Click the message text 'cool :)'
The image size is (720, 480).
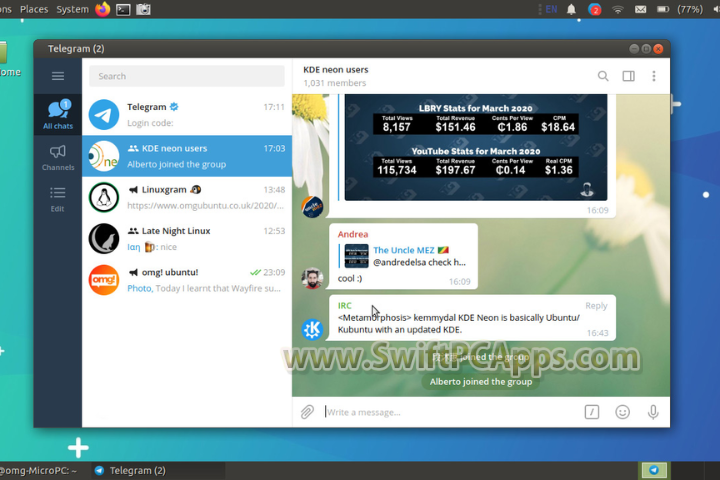point(350,278)
